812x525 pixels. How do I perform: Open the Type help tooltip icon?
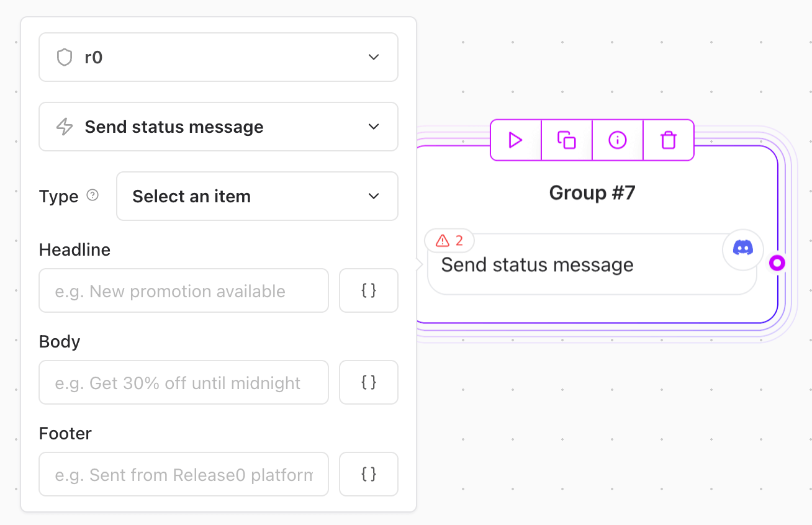pyautogui.click(x=92, y=195)
